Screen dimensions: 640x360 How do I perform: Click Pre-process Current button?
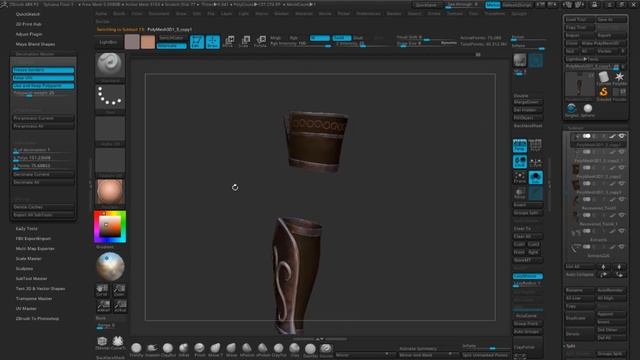tap(43, 118)
